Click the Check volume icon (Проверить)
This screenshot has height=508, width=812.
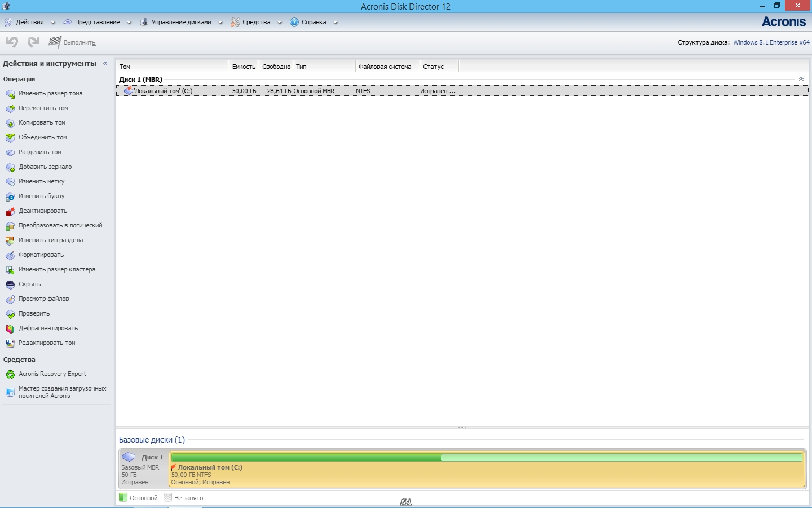[x=10, y=314]
